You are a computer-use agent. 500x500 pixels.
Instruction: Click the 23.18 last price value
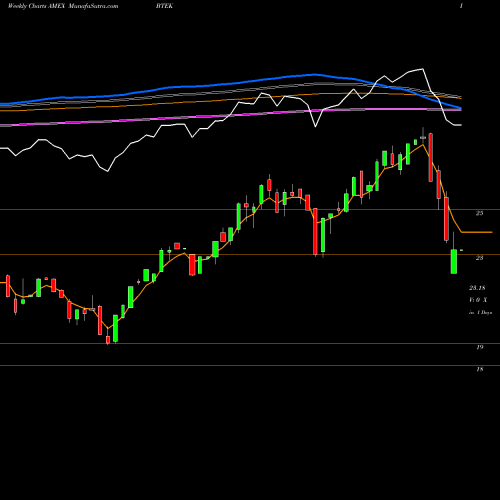pyautogui.click(x=477, y=287)
